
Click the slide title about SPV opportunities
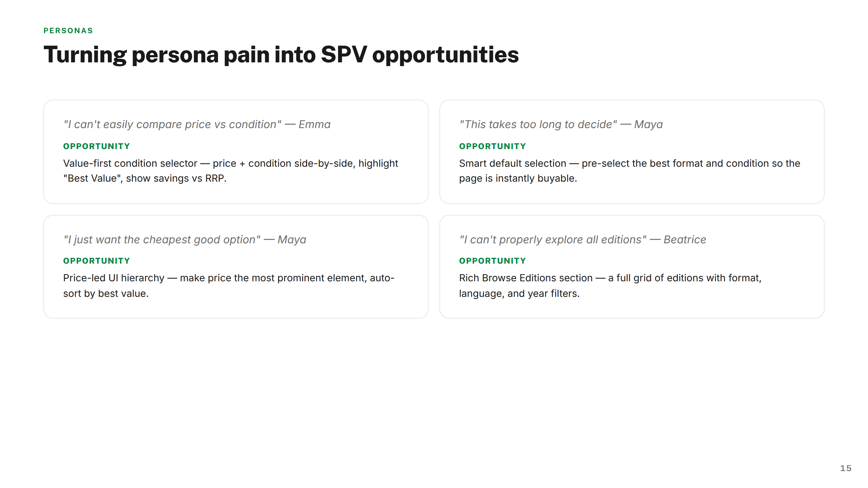pyautogui.click(x=281, y=55)
